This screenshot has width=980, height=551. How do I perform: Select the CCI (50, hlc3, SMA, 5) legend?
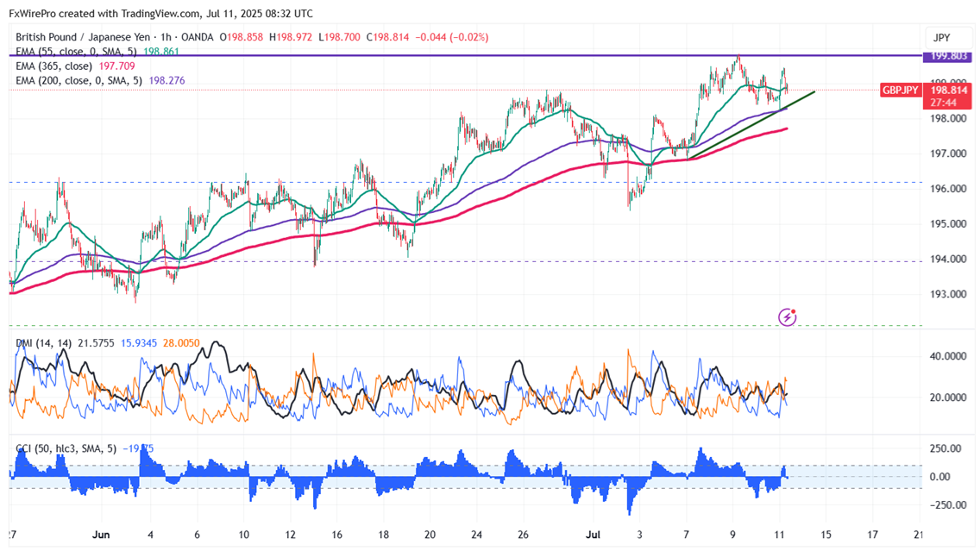[x=66, y=448]
